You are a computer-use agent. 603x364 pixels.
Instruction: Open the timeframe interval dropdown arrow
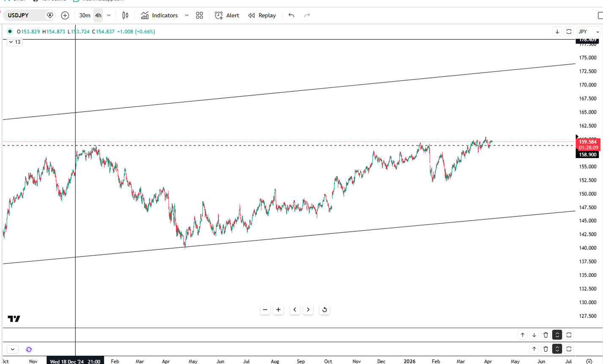tap(109, 16)
